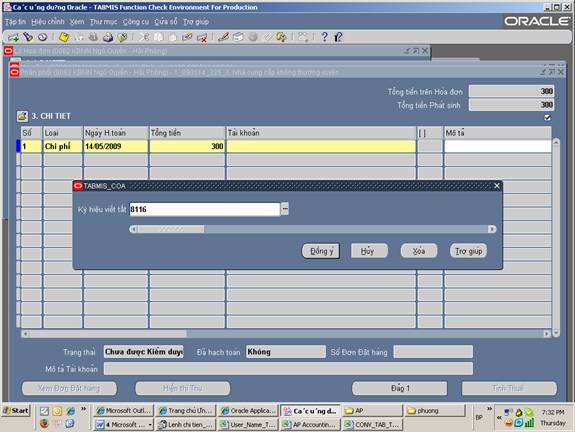Click the Loại cell 'Chi phí'

[63, 146]
